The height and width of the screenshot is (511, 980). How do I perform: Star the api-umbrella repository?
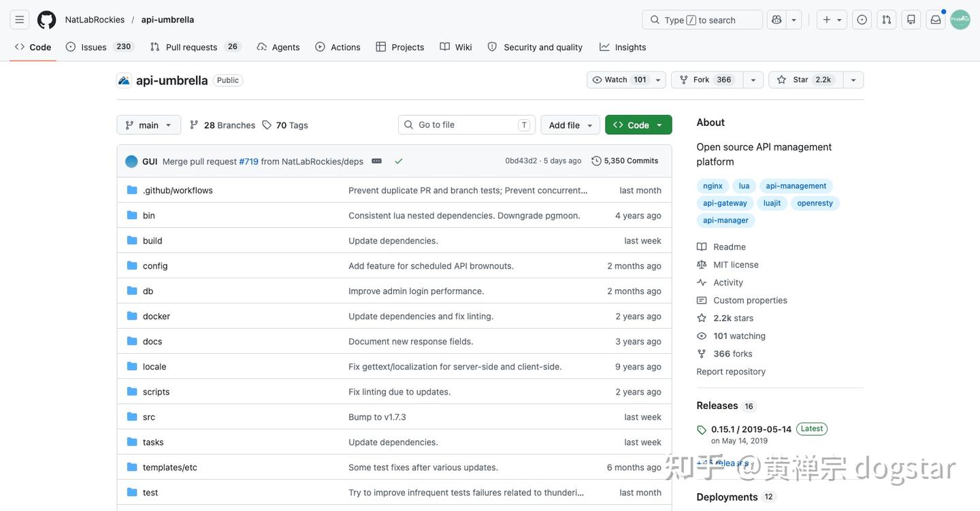tap(806, 80)
